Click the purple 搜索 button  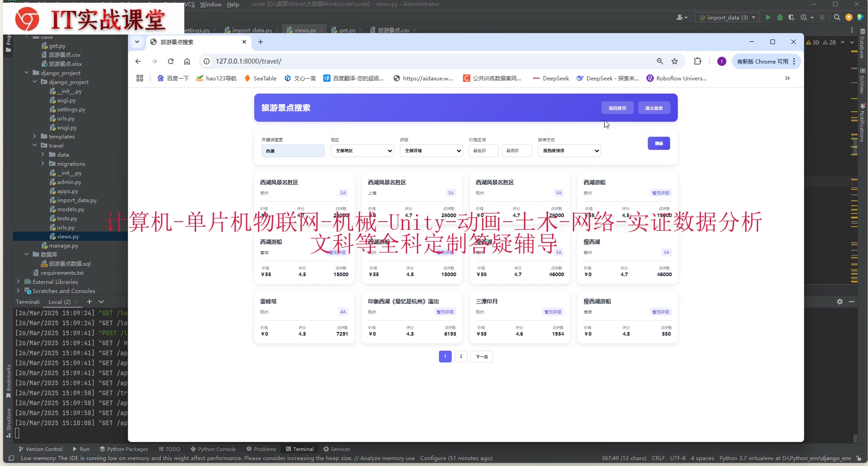click(659, 144)
